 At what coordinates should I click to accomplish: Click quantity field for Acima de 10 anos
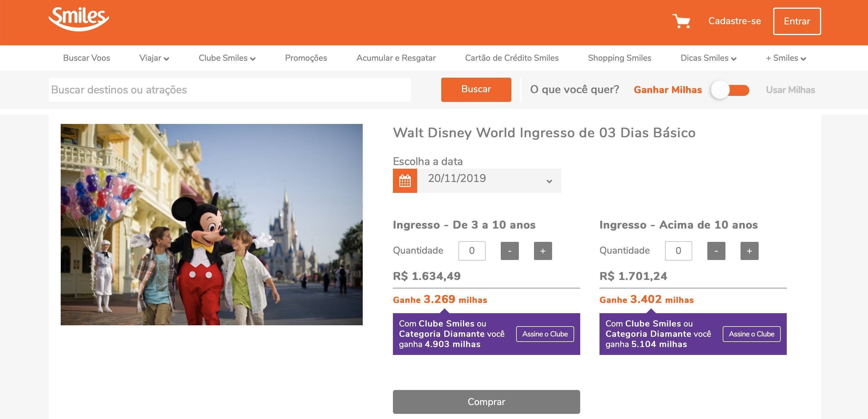coord(678,251)
